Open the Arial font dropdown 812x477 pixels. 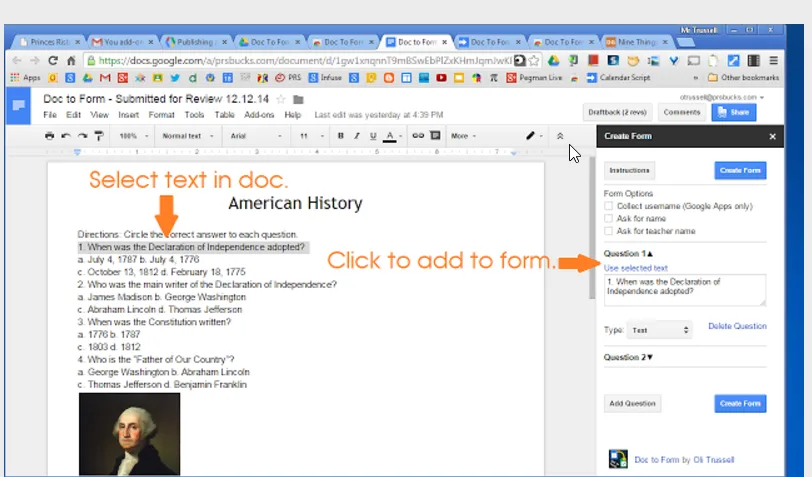point(256,136)
